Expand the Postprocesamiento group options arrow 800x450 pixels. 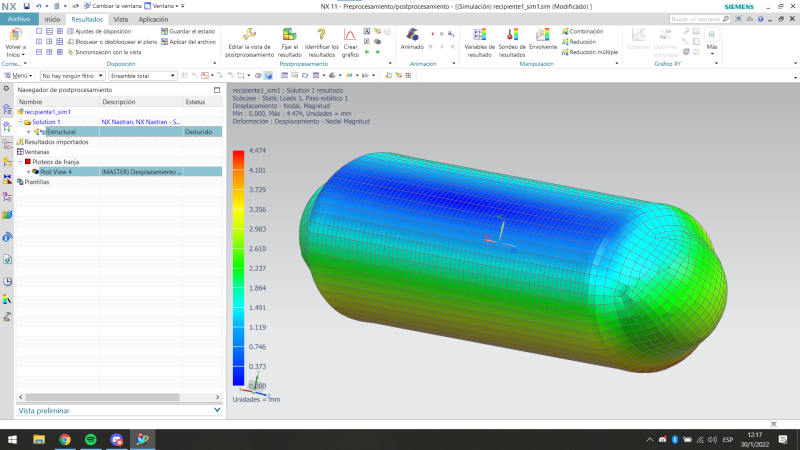pyautogui.click(x=390, y=64)
